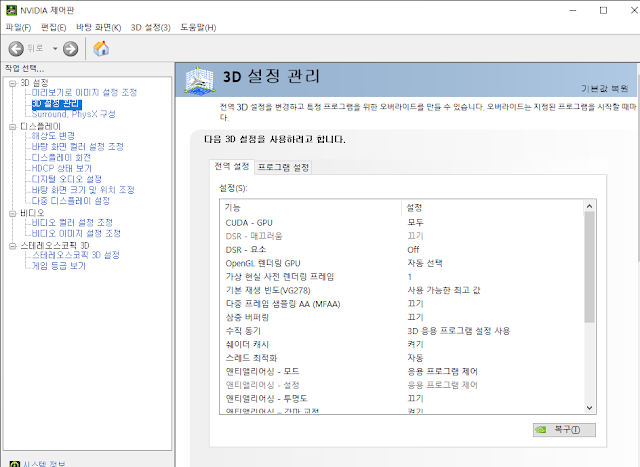Select 앤티앨리어싱 - 모드 row
Viewport: 640px width, 467px height.
click(x=402, y=371)
